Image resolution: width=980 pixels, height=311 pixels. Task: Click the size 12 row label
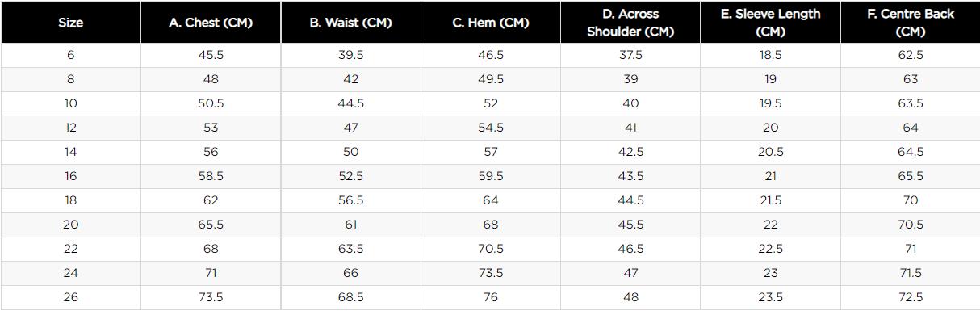click(x=70, y=128)
